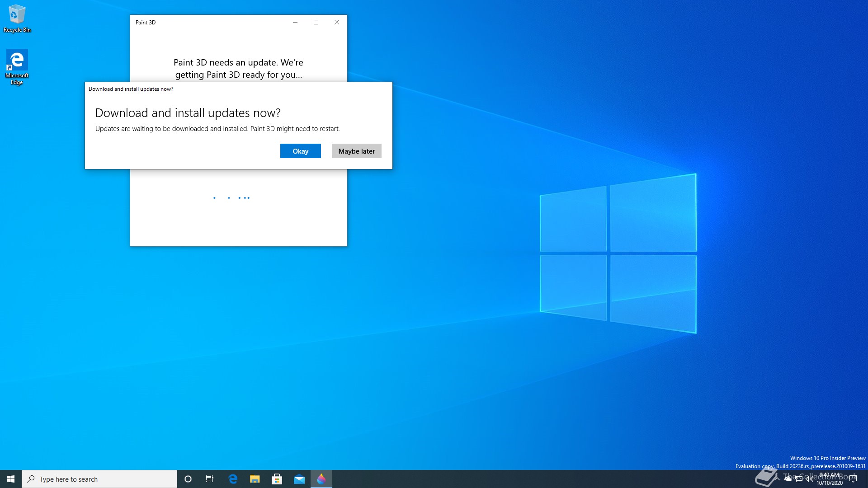The width and height of the screenshot is (868, 488).
Task: Click the dialog heading 'Download and install updates now?'
Action: pyautogui.click(x=188, y=113)
